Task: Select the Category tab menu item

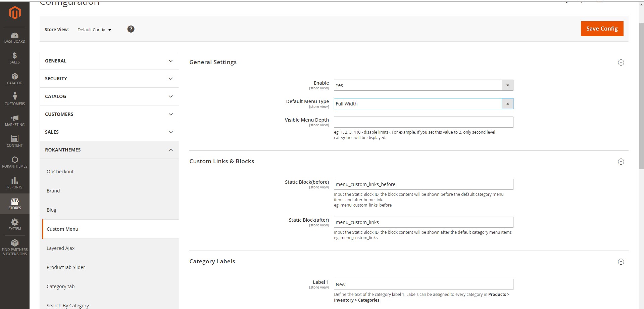Action: (x=60, y=286)
